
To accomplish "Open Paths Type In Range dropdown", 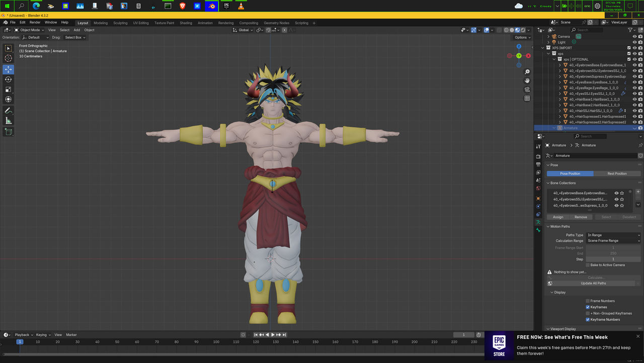I will [613, 235].
